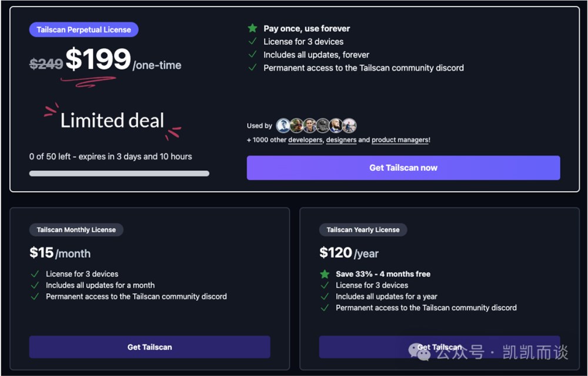588x376 pixels.
Task: Click the green star next to "Save 33%"
Action: click(325, 274)
